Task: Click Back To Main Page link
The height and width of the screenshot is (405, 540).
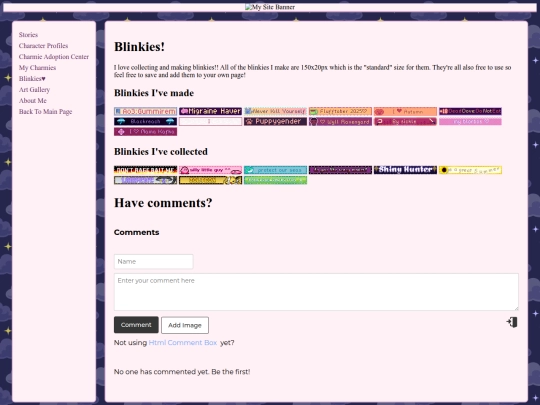Action: (x=45, y=112)
